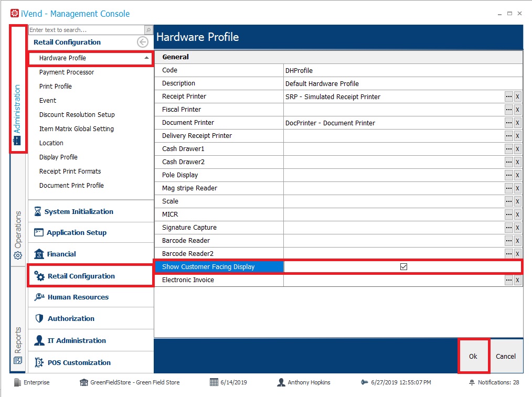This screenshot has height=397, width=532.
Task: Click the Reports icon in sidebar
Action: [x=18, y=360]
